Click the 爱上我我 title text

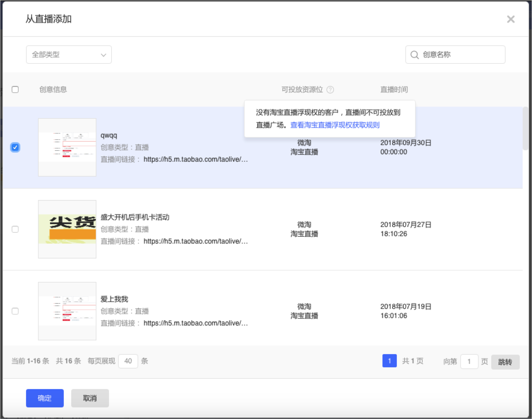coord(114,299)
